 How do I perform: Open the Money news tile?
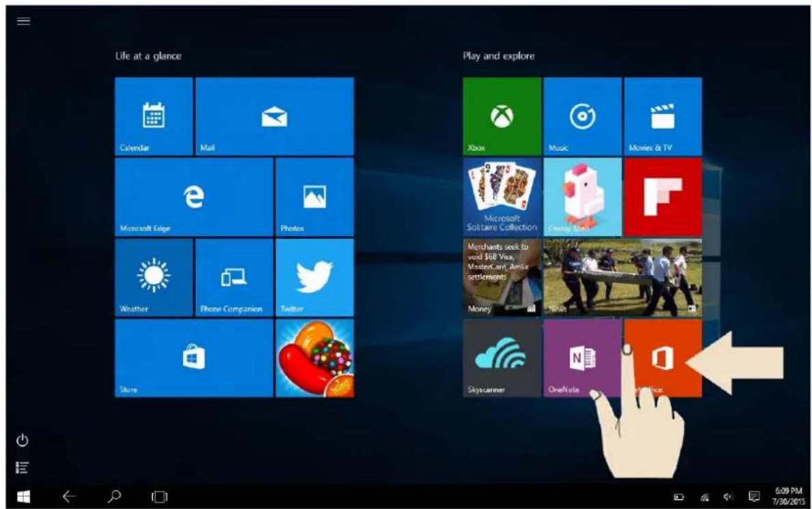pyautogui.click(x=502, y=278)
